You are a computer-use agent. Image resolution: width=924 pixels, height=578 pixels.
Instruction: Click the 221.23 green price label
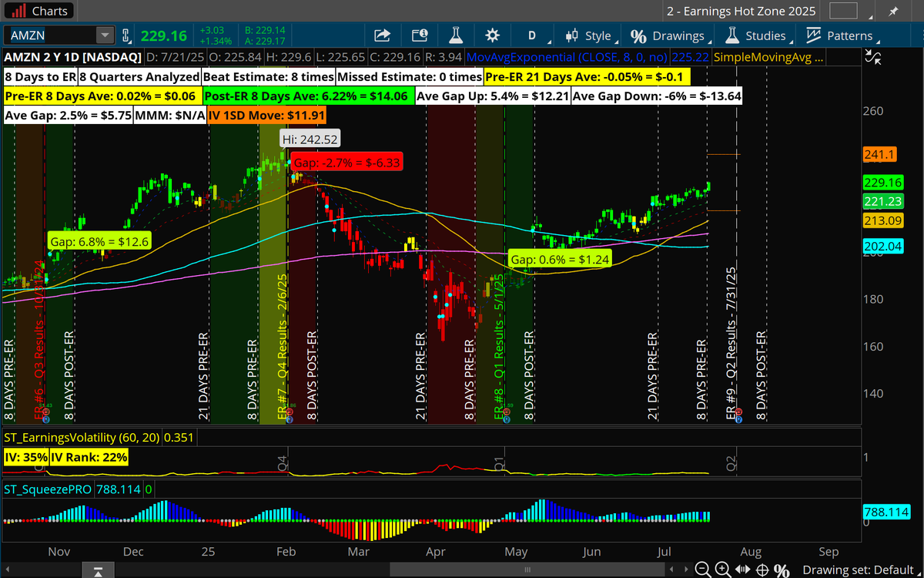click(x=883, y=200)
